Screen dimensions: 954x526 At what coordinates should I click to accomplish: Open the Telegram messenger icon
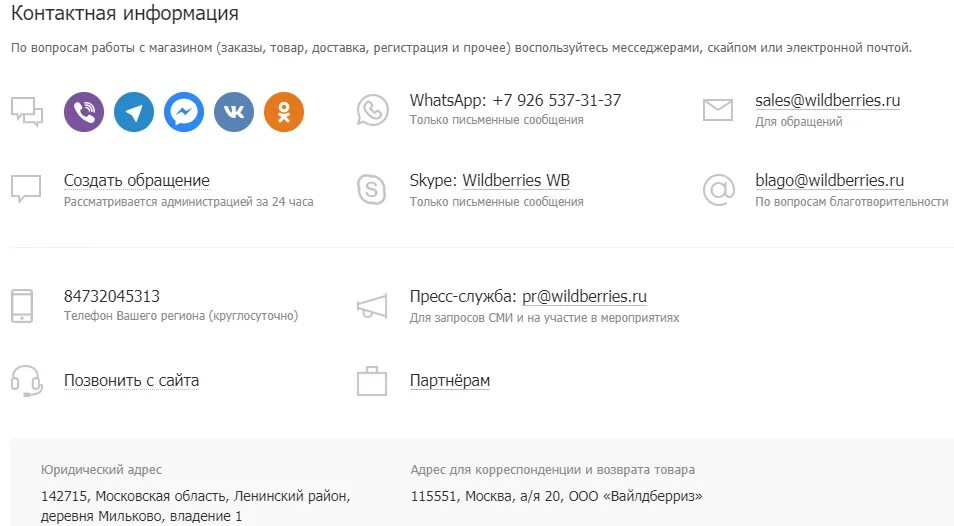point(134,112)
